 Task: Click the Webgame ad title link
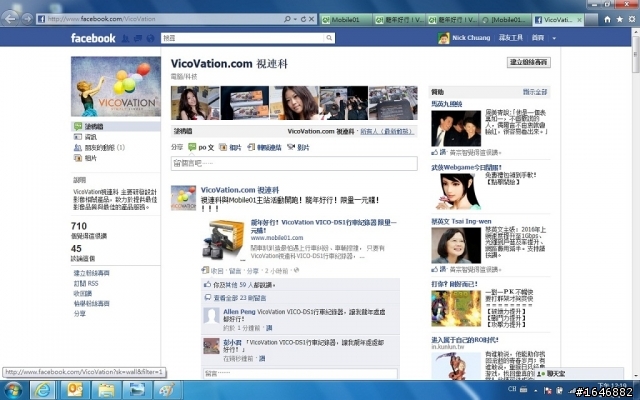(466, 167)
